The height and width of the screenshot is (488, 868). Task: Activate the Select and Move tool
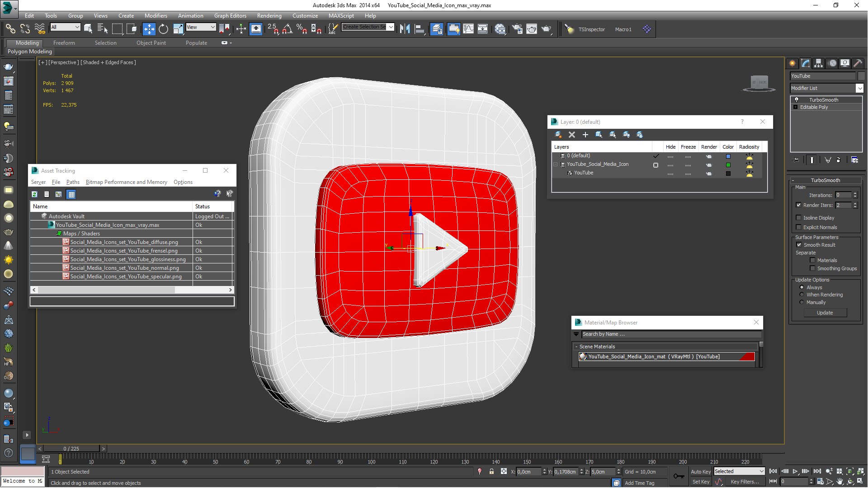149,29
